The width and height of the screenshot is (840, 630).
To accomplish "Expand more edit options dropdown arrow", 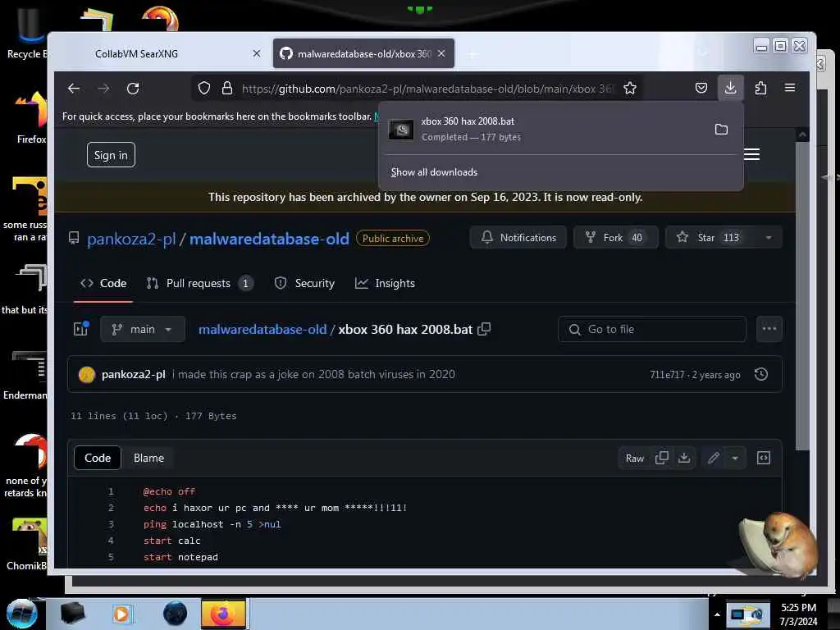I will (x=735, y=458).
